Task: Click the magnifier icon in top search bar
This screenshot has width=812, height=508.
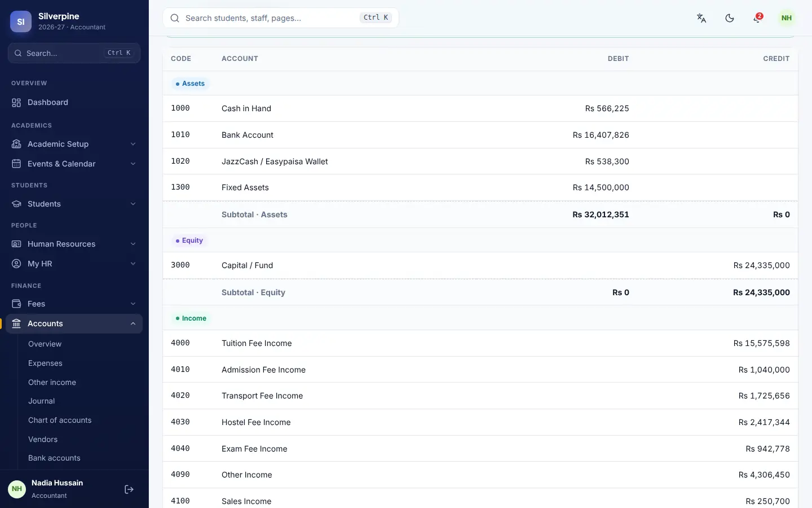Action: point(175,18)
